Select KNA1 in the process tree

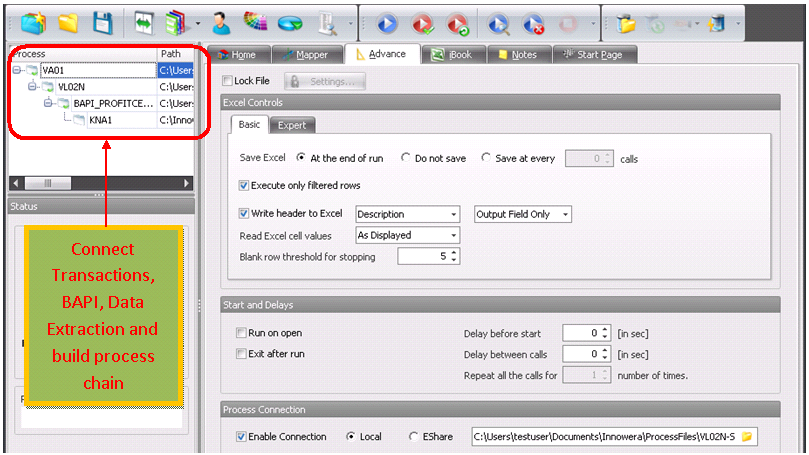pyautogui.click(x=100, y=120)
